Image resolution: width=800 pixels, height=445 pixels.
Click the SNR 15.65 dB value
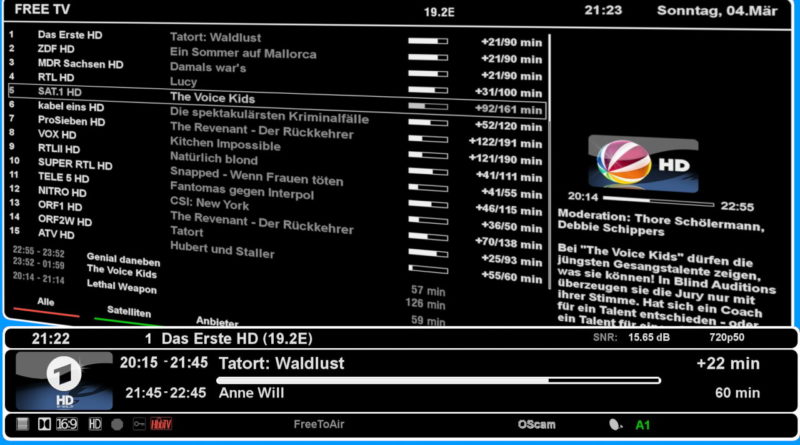pyautogui.click(x=648, y=337)
